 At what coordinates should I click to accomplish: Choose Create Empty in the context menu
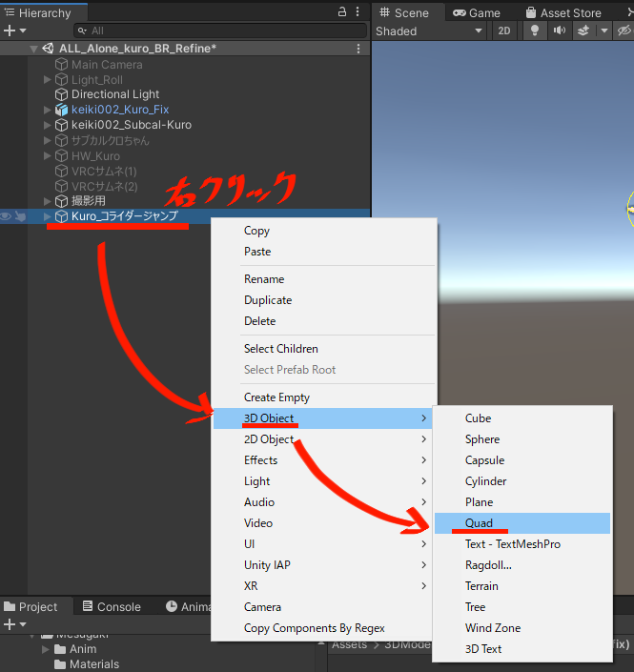click(x=276, y=397)
